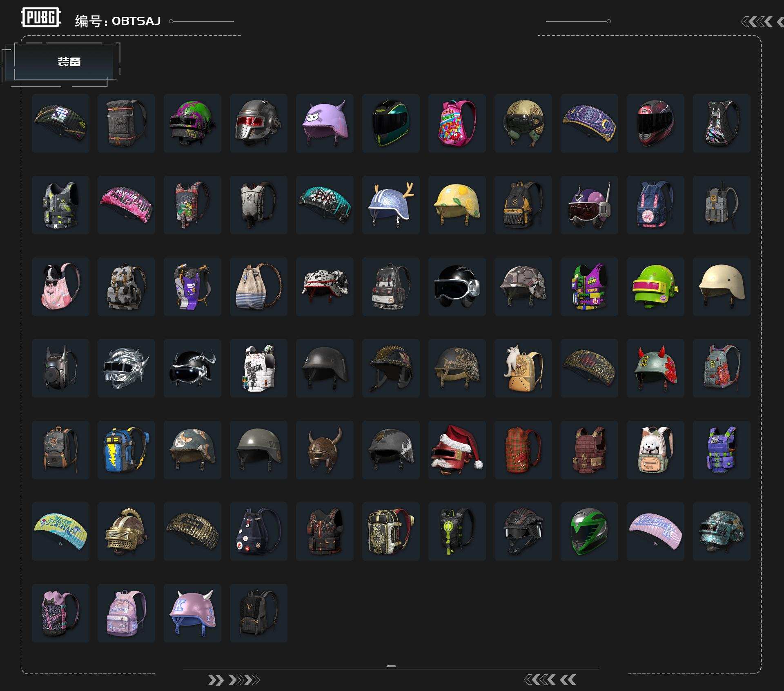Choose the backpack with white puppy
This screenshot has height=691, width=784.
(655, 450)
